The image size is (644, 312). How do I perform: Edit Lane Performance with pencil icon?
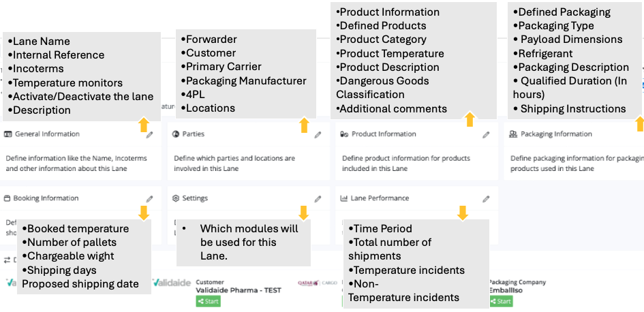pyautogui.click(x=486, y=199)
